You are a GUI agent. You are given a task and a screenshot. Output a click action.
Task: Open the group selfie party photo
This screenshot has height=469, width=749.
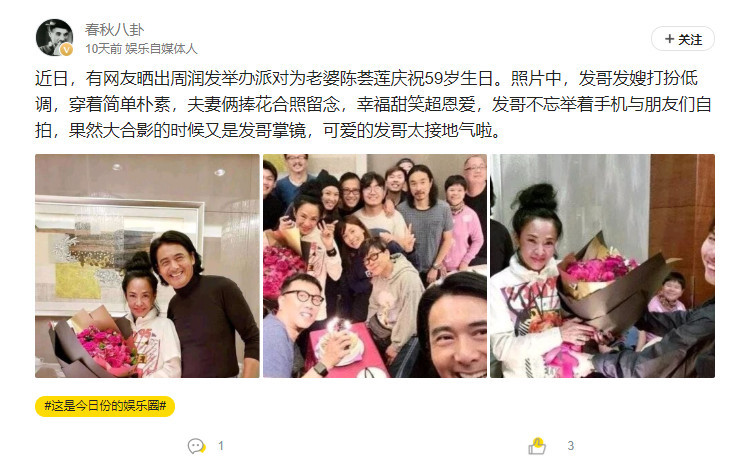[375, 266]
